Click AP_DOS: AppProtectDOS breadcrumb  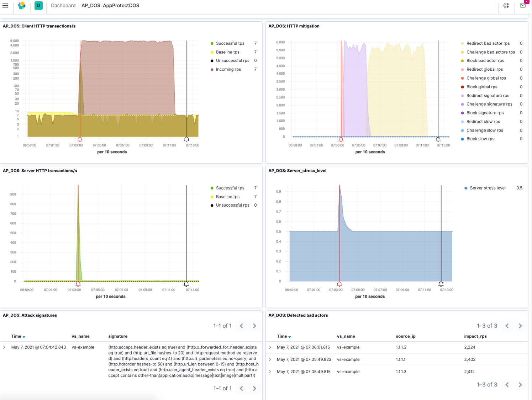[110, 6]
